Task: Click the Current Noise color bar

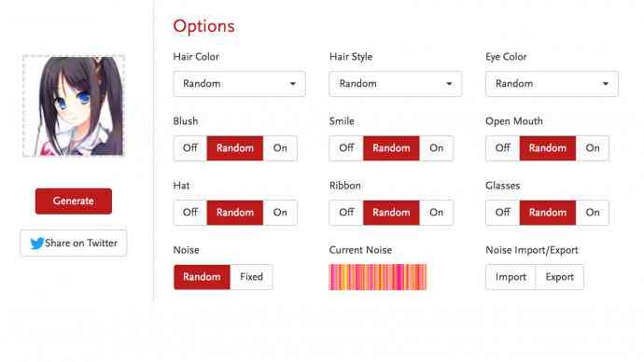Action: [x=378, y=277]
